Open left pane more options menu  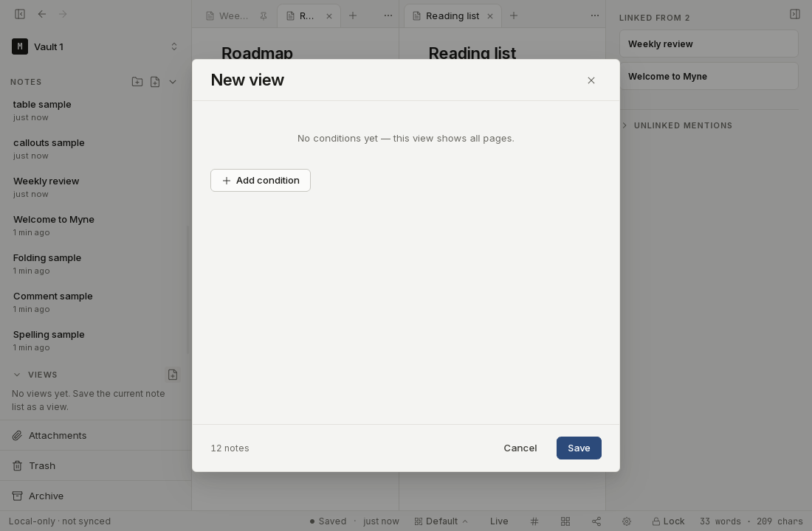point(388,15)
